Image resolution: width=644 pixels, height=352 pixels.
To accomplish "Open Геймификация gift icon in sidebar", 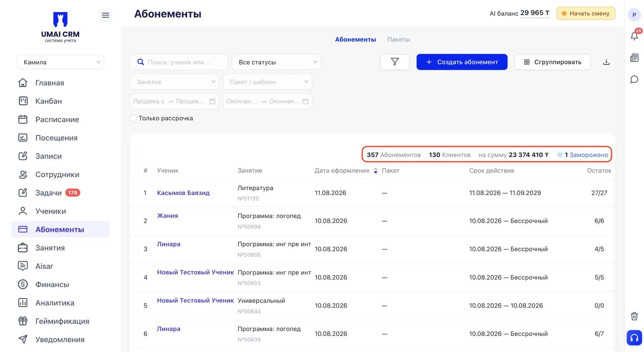I will 23,321.
